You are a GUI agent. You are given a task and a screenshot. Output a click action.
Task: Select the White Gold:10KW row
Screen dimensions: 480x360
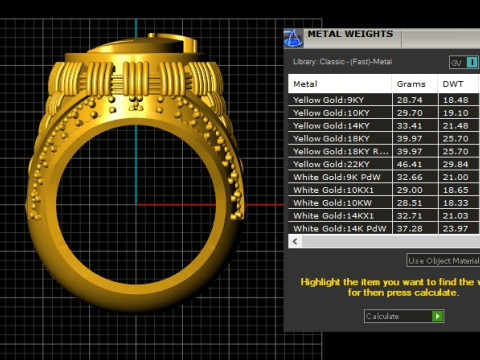384,203
